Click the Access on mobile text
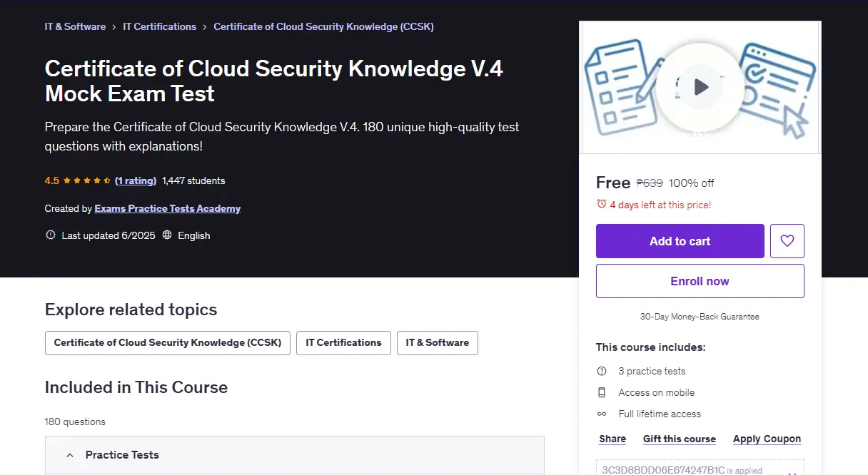Screen dimensions: 868x475 656,392
